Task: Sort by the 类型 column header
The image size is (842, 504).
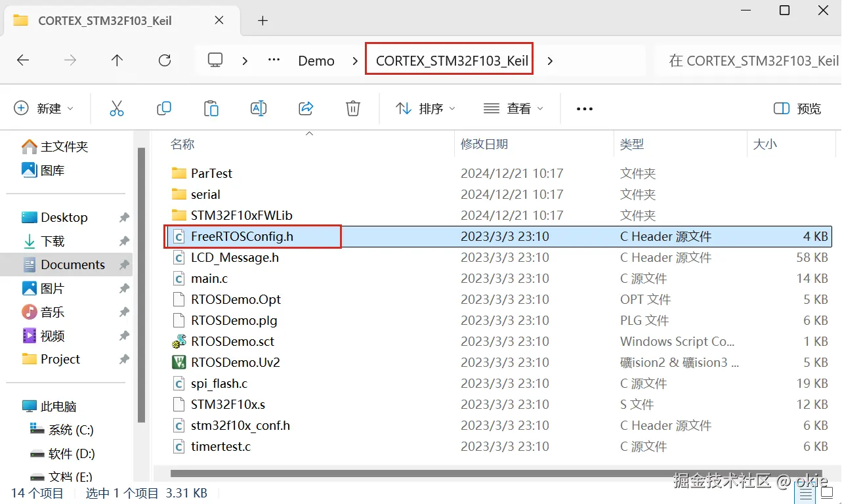Action: click(x=632, y=144)
